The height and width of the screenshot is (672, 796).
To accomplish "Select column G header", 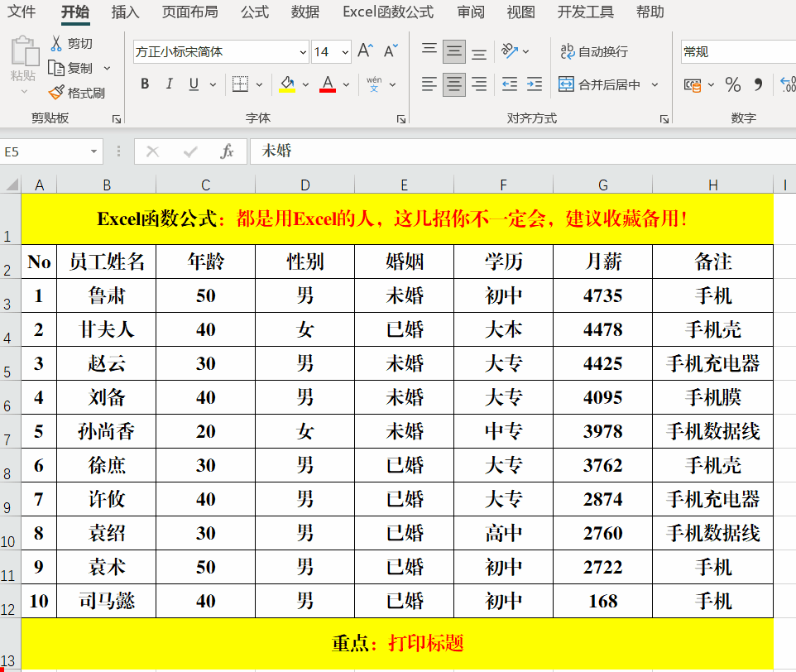I will (602, 185).
